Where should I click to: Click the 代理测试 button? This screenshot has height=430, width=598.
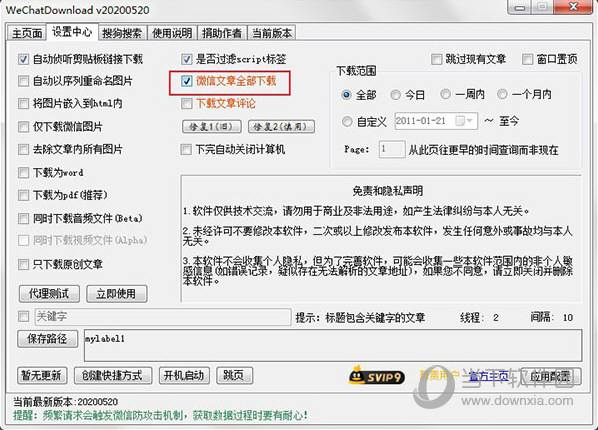tap(49, 293)
